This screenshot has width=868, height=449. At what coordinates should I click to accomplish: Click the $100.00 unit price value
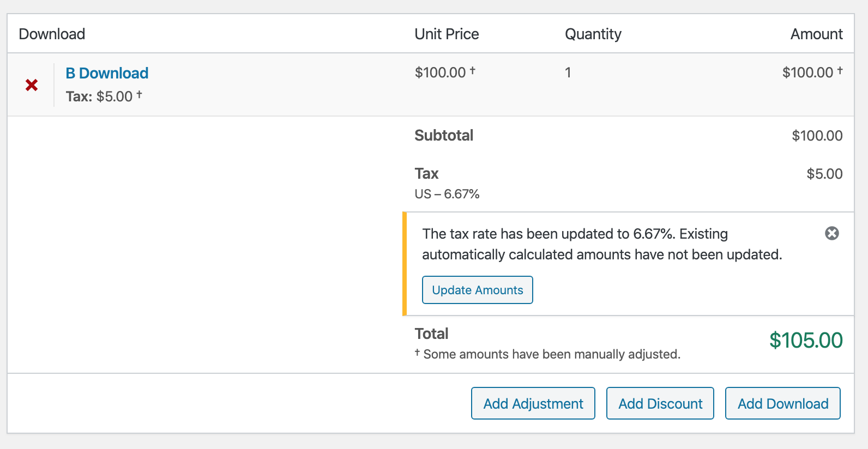(445, 72)
